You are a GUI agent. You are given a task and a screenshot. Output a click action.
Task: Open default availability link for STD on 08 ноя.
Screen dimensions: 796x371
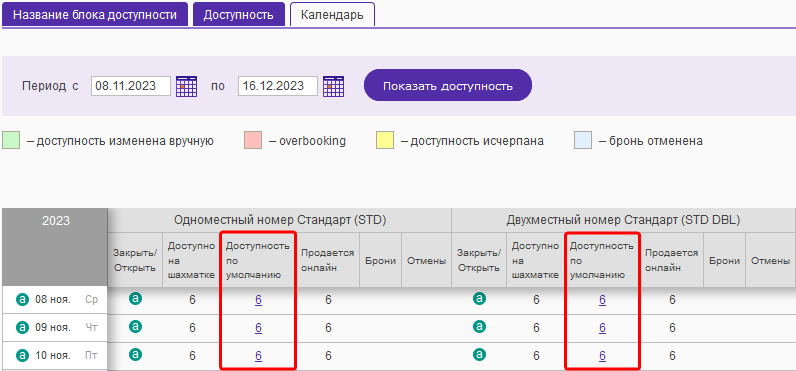click(x=258, y=300)
